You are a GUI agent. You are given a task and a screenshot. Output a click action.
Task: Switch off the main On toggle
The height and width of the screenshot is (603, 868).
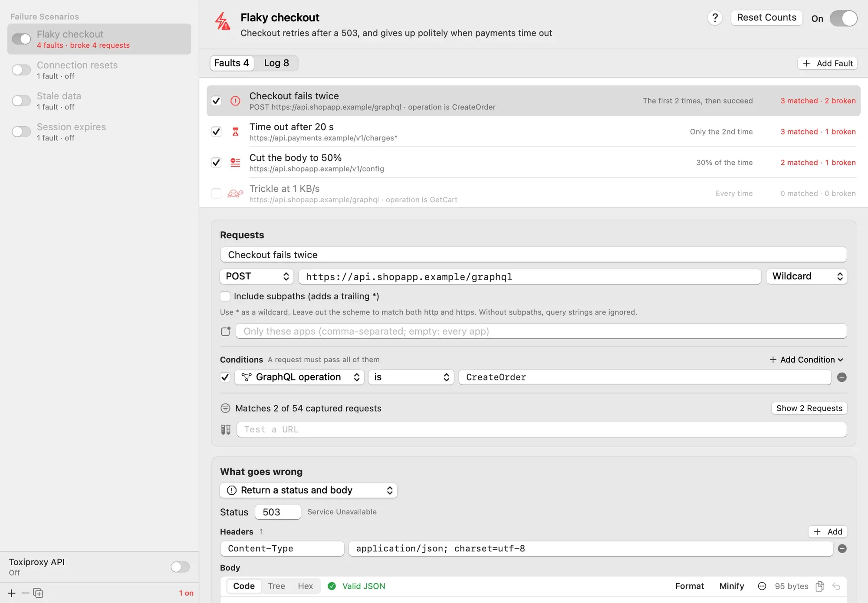843,18
